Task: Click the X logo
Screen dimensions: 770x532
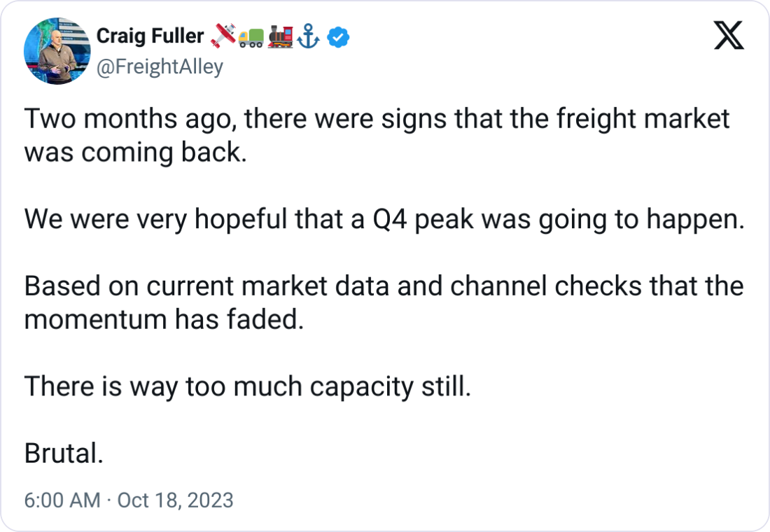Action: [729, 36]
